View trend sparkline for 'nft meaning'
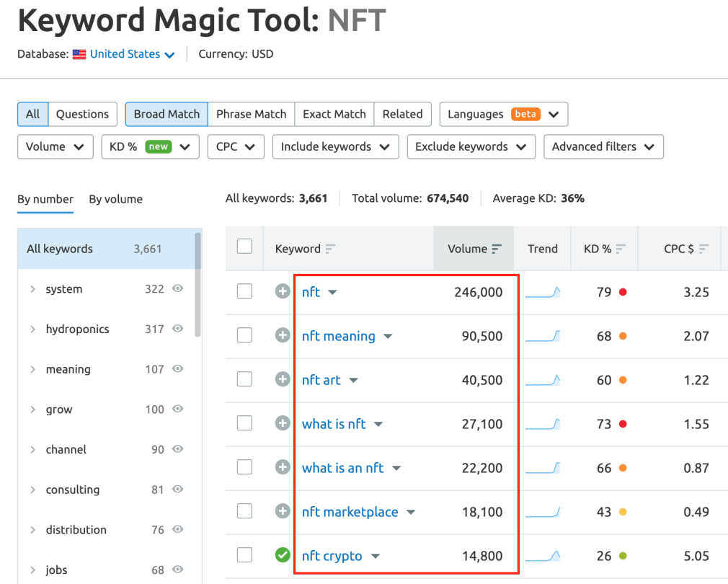728x584 pixels. tap(543, 336)
